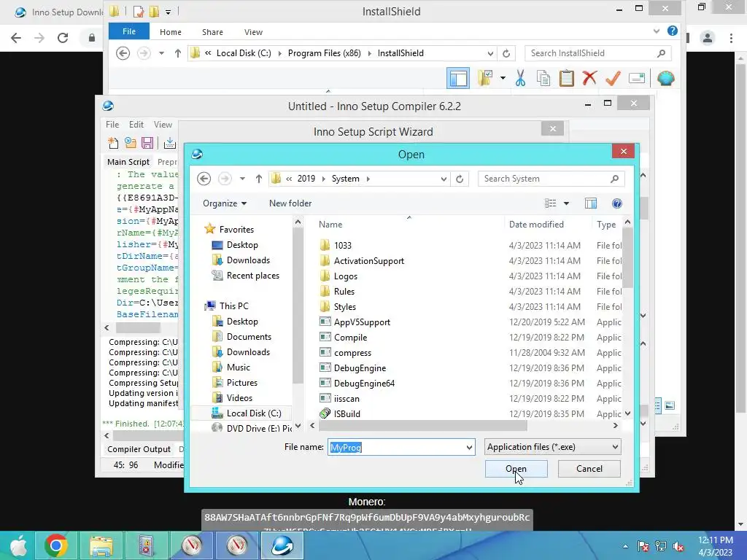The image size is (747, 560).
Task: Click Save icon in Inno Setup toolbar
Action: point(147,143)
